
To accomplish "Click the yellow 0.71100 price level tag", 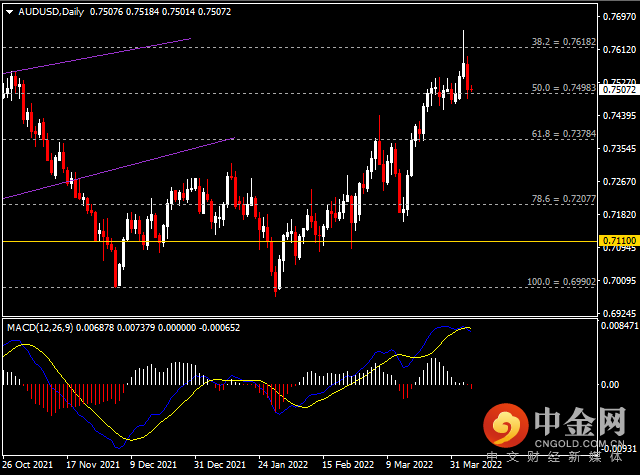I will point(619,241).
